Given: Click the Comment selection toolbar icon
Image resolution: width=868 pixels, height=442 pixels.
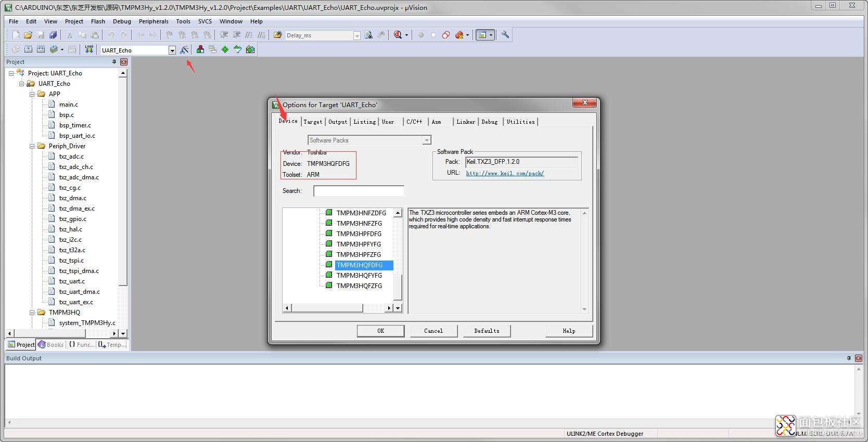Looking at the screenshot, I should point(249,35).
